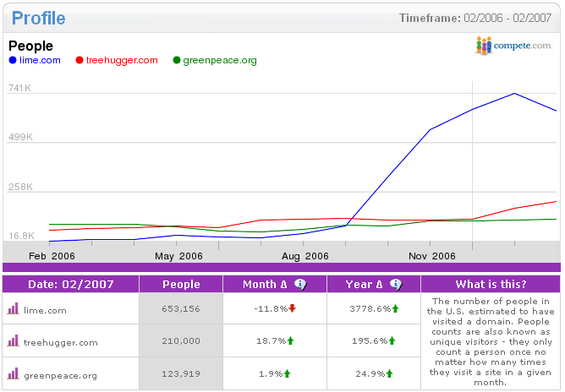Open the Month change info icon
Image resolution: width=565 pixels, height=392 pixels.
tap(300, 285)
